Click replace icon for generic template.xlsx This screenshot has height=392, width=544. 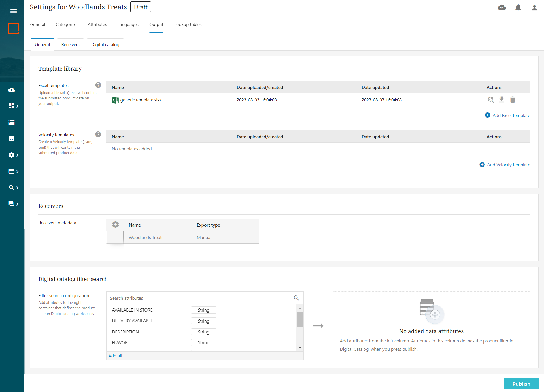point(490,100)
